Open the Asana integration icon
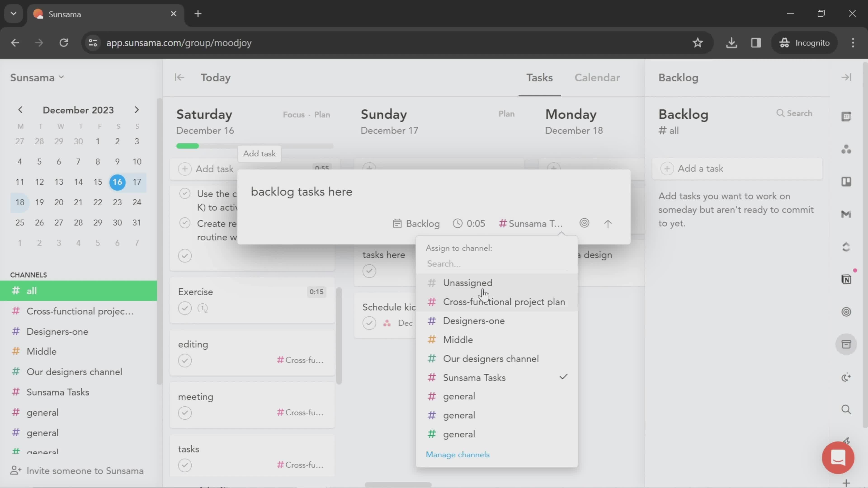Screen dimensions: 868x488 pyautogui.click(x=846, y=149)
